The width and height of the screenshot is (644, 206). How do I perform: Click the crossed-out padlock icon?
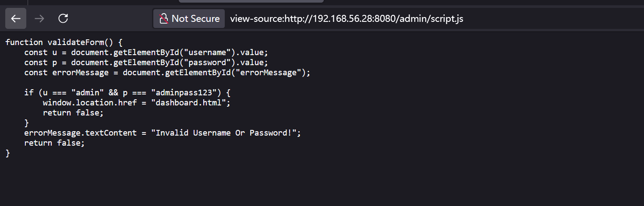[x=163, y=18]
